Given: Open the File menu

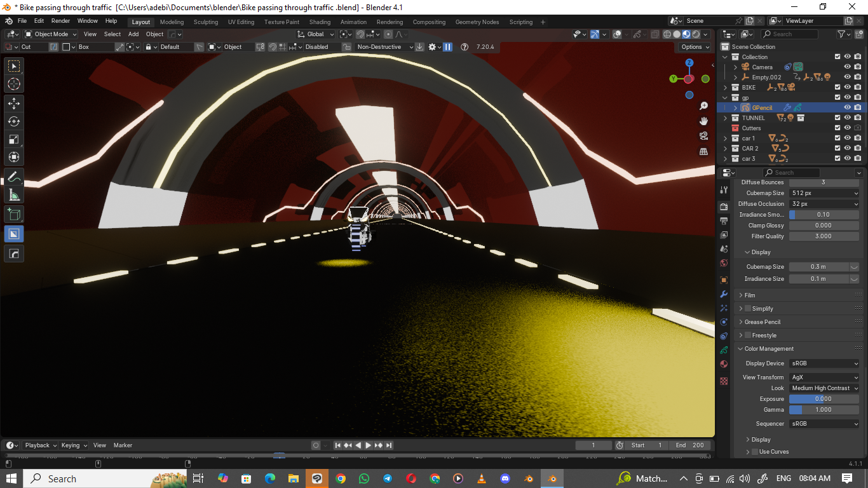Looking at the screenshot, I should (22, 21).
